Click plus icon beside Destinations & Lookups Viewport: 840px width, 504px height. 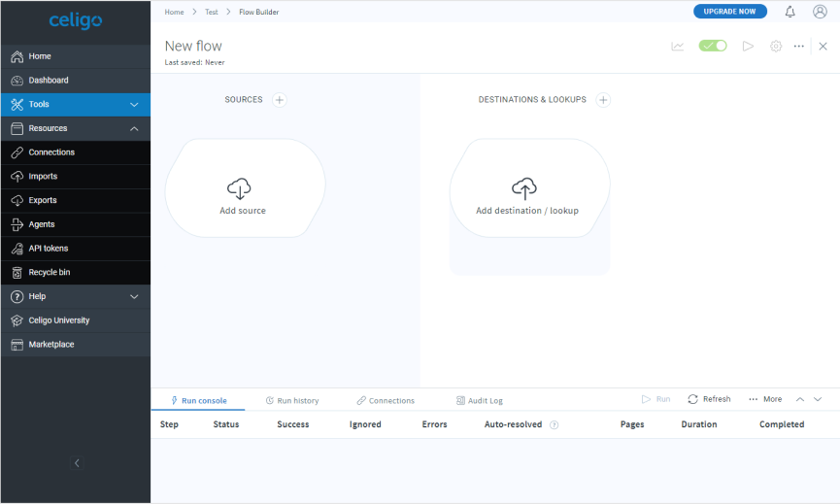pyautogui.click(x=603, y=99)
